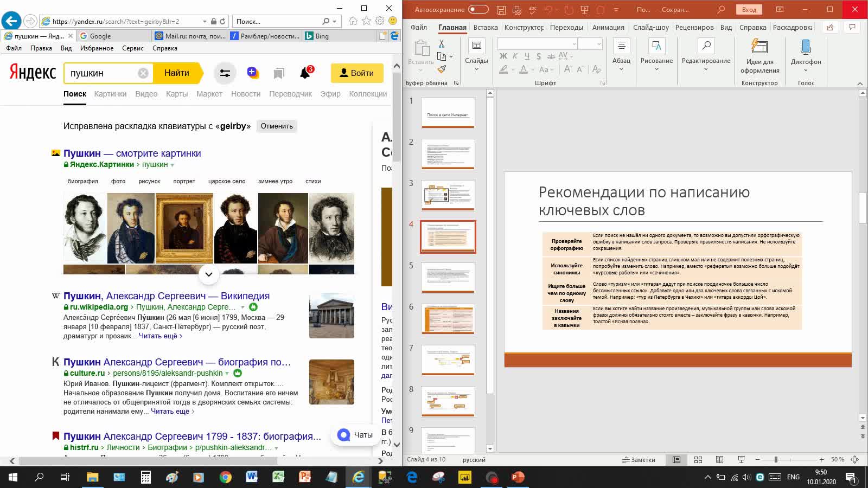Click the Вход button in PowerPoint title bar
This screenshot has width=868, height=488.
pyautogui.click(x=749, y=10)
